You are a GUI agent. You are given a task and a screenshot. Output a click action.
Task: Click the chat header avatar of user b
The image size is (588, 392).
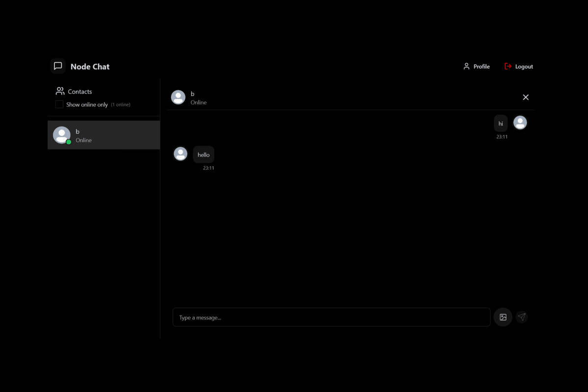[x=178, y=97]
